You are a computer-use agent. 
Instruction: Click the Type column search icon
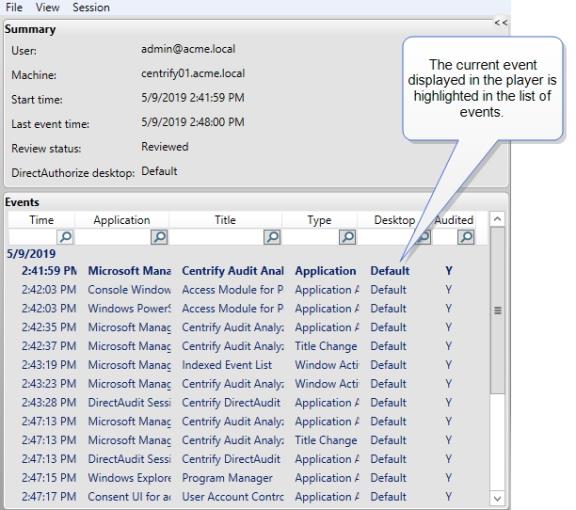click(348, 237)
